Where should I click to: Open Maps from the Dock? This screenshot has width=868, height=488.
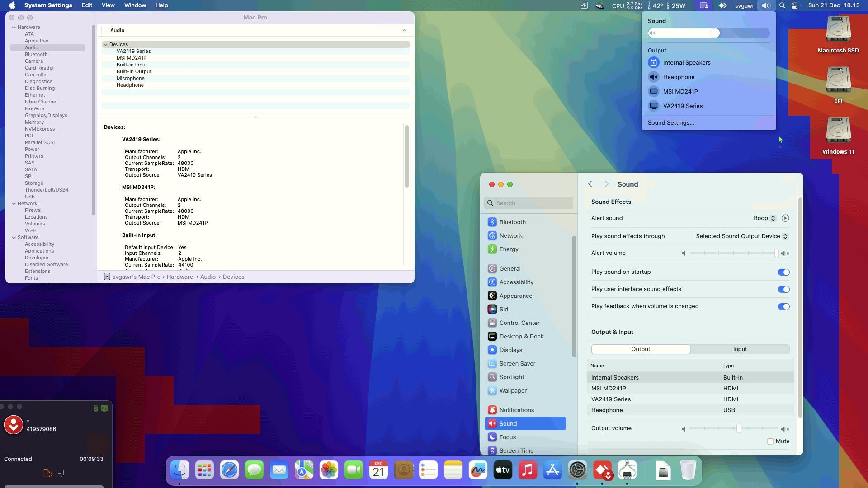[x=304, y=470]
